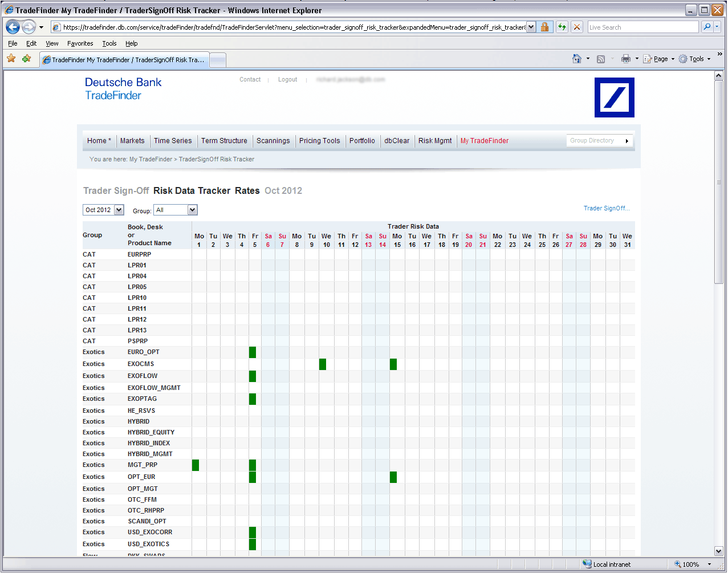Open the Risk Mgmt navigation tab

(434, 141)
